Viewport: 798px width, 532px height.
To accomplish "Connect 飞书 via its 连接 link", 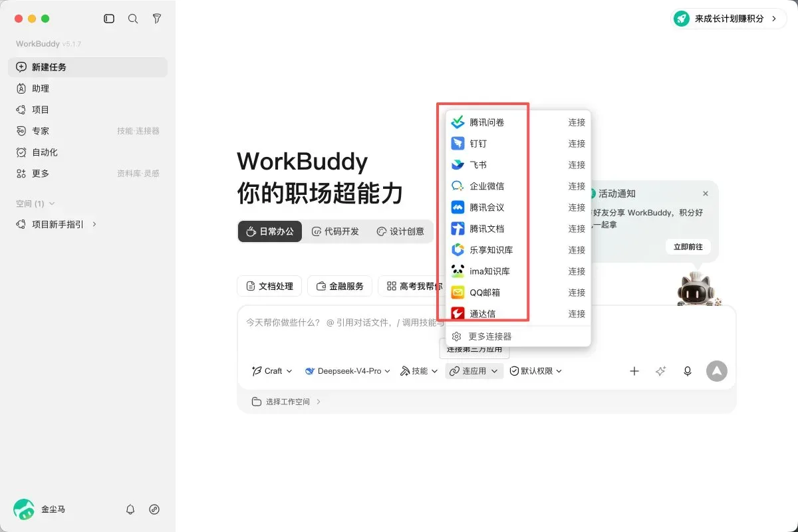I will [x=577, y=165].
